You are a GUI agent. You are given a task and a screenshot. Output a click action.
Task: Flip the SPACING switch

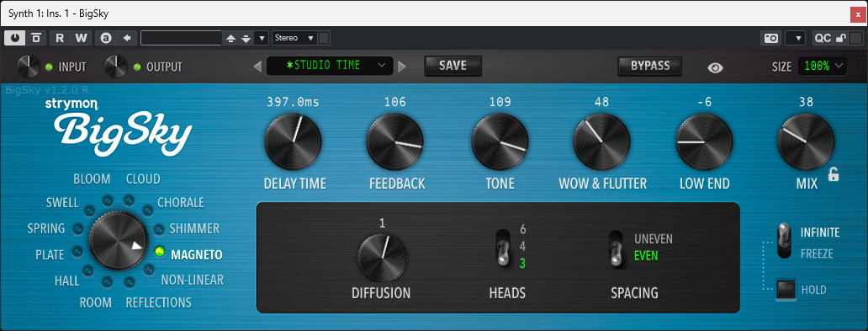617,249
